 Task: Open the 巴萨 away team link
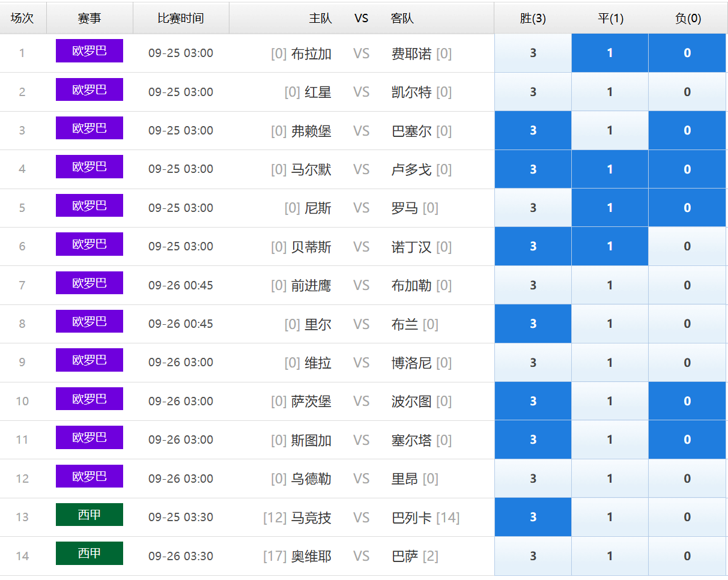pos(405,557)
